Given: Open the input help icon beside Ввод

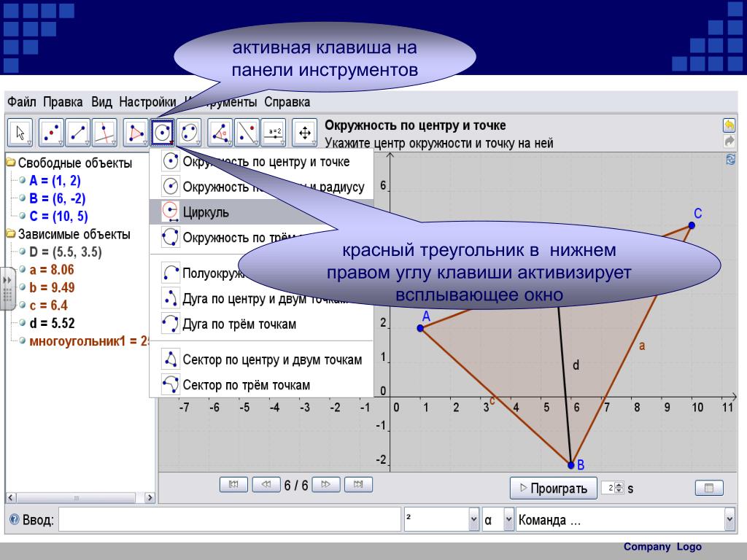Looking at the screenshot, I should point(15,519).
